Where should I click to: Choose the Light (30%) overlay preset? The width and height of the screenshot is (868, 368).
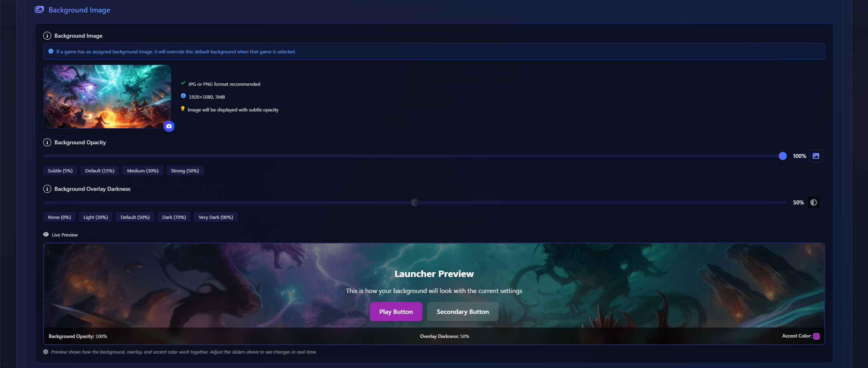tap(96, 217)
